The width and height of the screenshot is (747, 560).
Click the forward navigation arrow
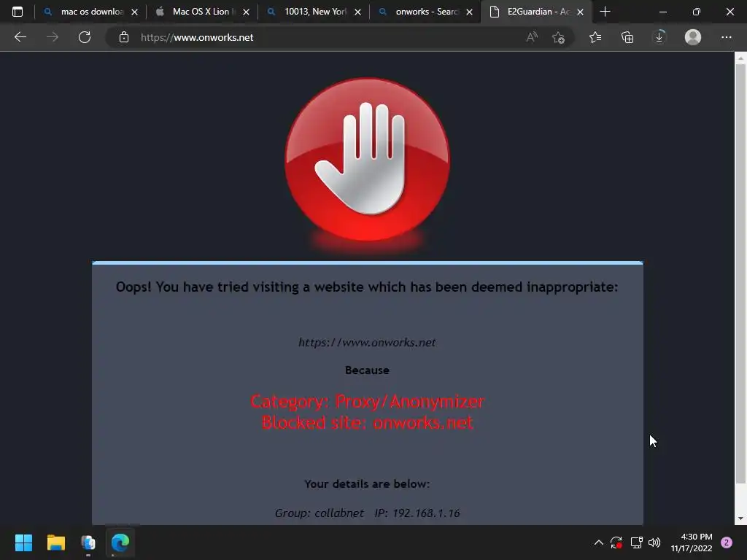click(53, 37)
